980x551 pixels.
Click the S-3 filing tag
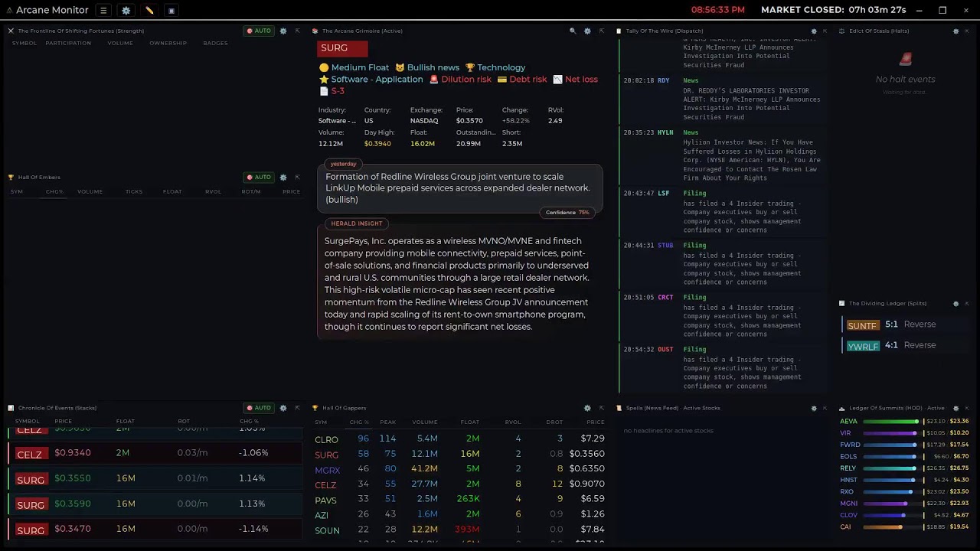332,91
